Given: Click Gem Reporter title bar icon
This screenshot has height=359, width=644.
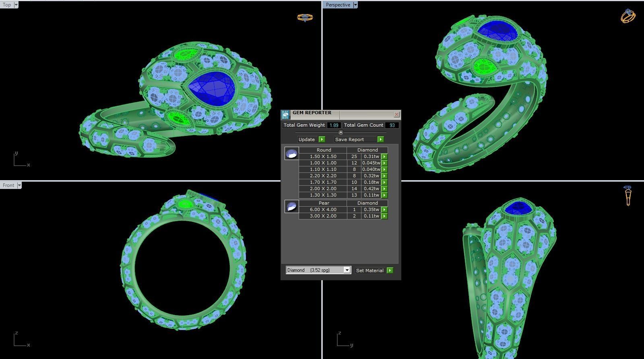Looking at the screenshot, I should [x=285, y=115].
